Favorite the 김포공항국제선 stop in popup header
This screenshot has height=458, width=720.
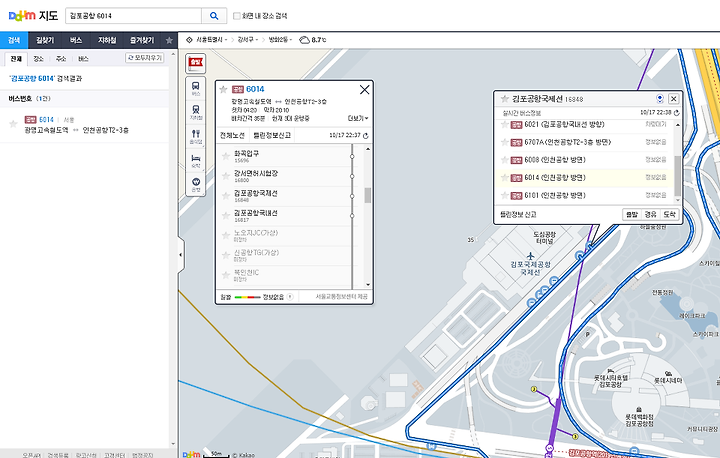pyautogui.click(x=505, y=99)
